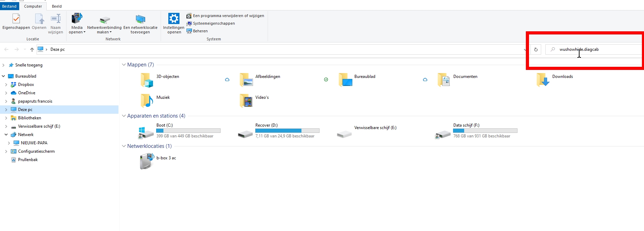Click the Systeemeigenschappen button
The image size is (644, 231).
[214, 23]
